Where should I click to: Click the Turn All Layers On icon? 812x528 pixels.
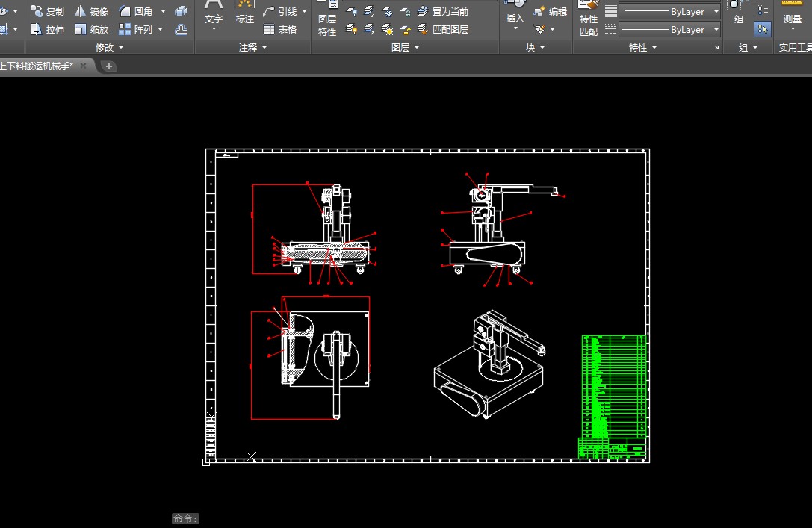[x=351, y=30]
